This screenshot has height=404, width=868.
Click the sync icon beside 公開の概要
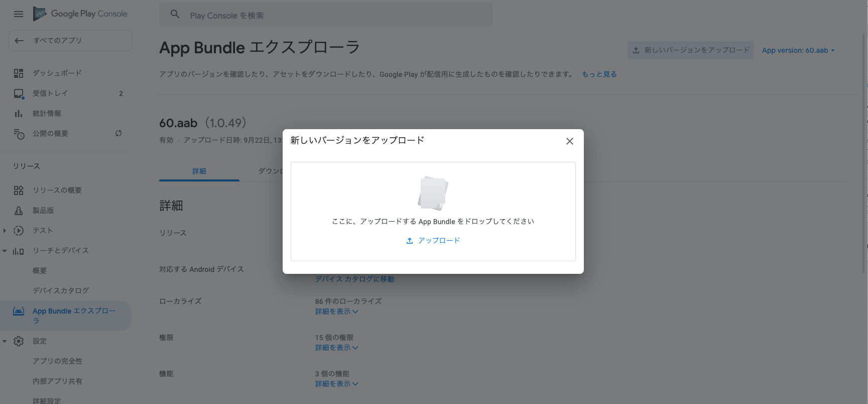click(x=118, y=133)
